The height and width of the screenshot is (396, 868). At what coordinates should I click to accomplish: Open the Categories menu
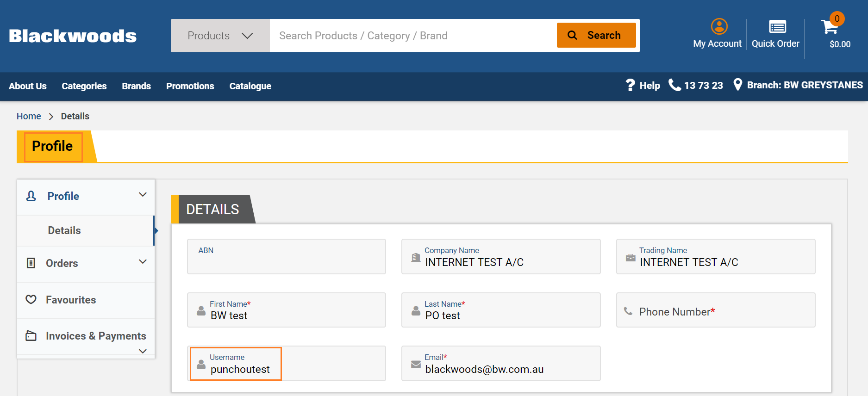tap(84, 86)
